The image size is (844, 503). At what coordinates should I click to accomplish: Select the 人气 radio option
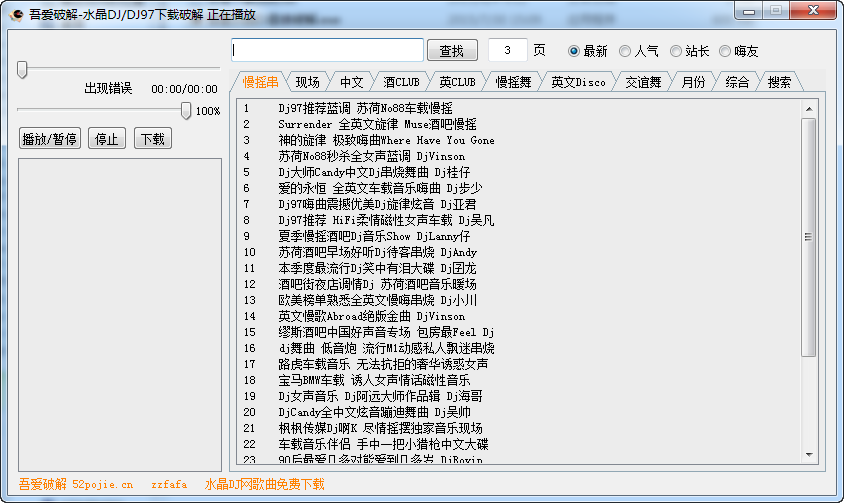(625, 51)
